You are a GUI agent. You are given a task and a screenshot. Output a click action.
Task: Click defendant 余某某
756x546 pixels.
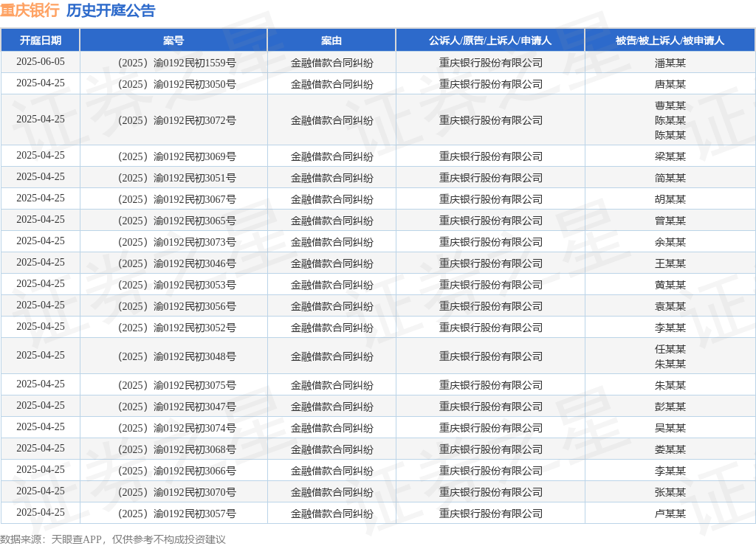pyautogui.click(x=670, y=242)
